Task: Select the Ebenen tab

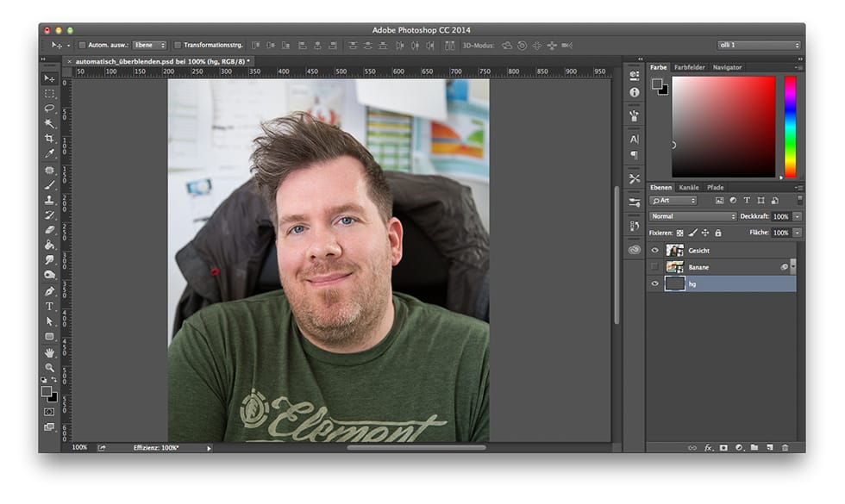Action: [660, 188]
